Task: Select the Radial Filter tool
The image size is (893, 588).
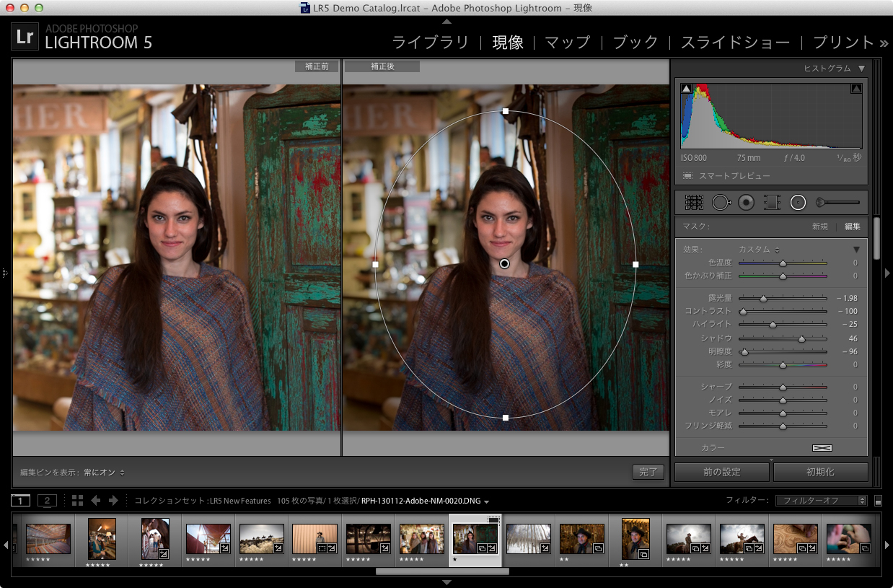Action: point(798,203)
